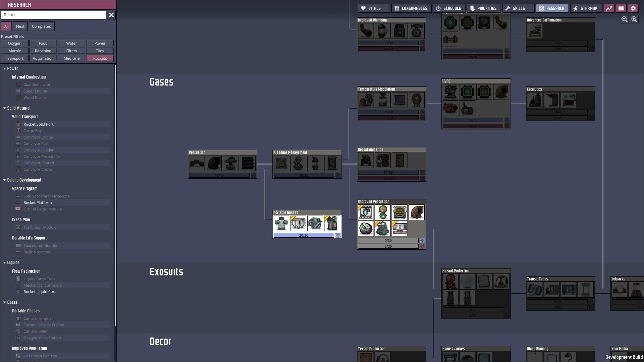Collapse the Power category
The image size is (644, 362).
[5, 68]
